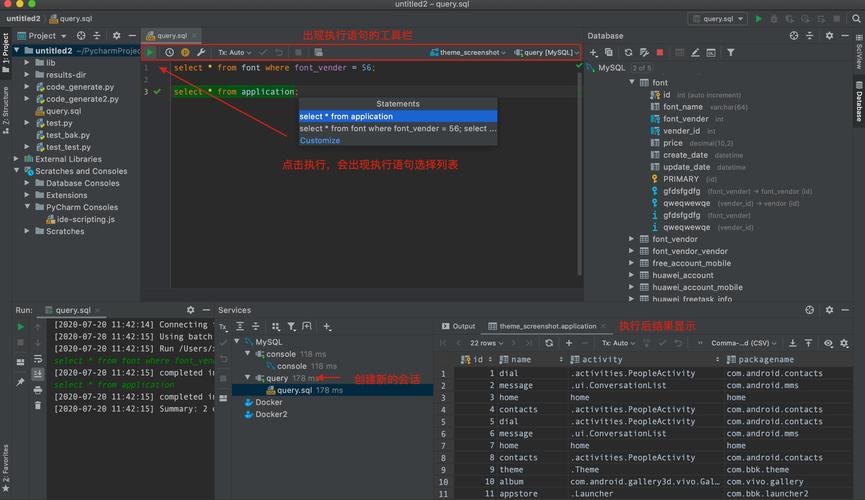Click cell 'com.vivo.gallery' in results
Viewport: 865px width, 500px height.
(765, 481)
